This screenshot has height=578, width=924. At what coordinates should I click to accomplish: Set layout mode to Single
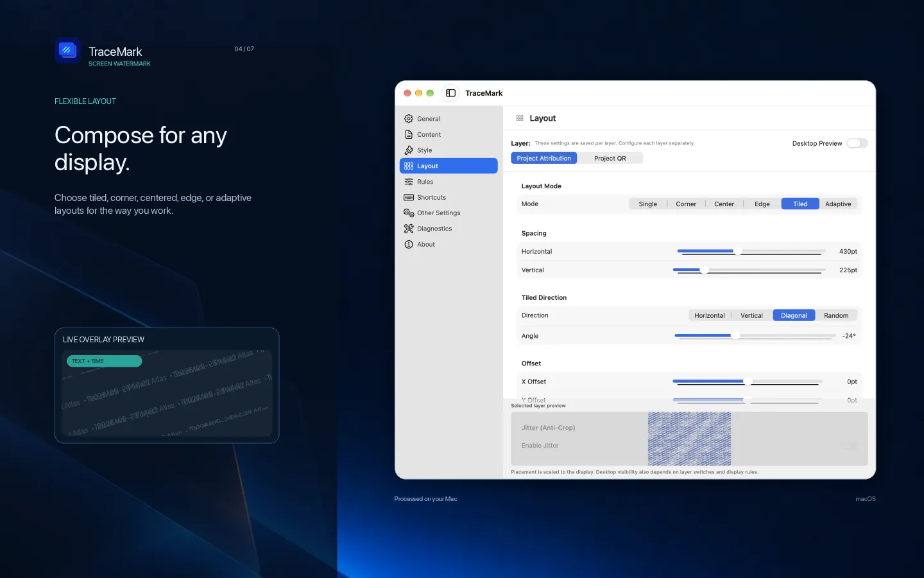pos(648,204)
